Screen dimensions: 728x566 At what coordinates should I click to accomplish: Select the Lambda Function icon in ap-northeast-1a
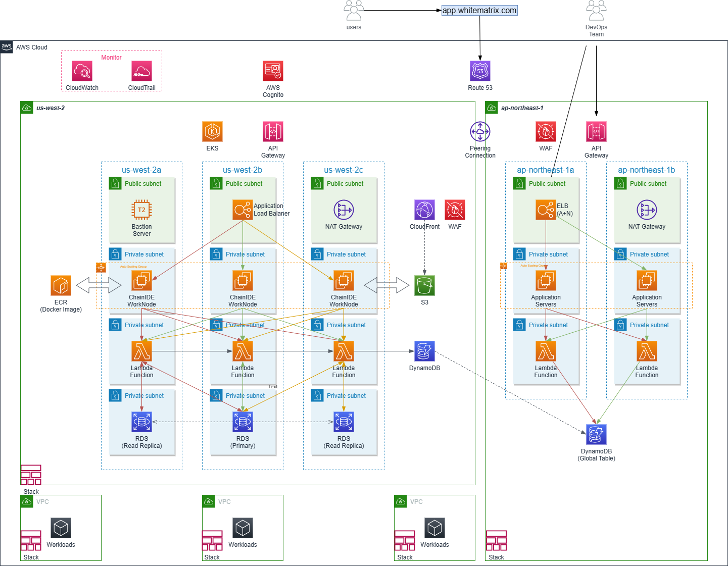(x=546, y=351)
